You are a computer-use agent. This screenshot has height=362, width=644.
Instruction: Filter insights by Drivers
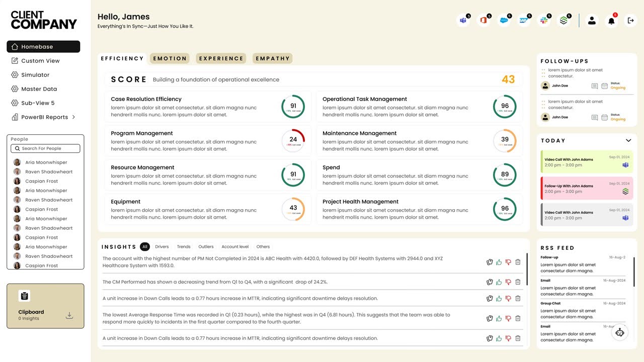[162, 247]
